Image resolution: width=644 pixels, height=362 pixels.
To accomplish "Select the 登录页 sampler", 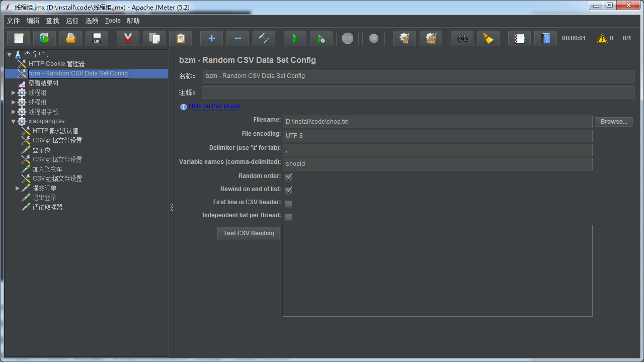I will click(41, 150).
